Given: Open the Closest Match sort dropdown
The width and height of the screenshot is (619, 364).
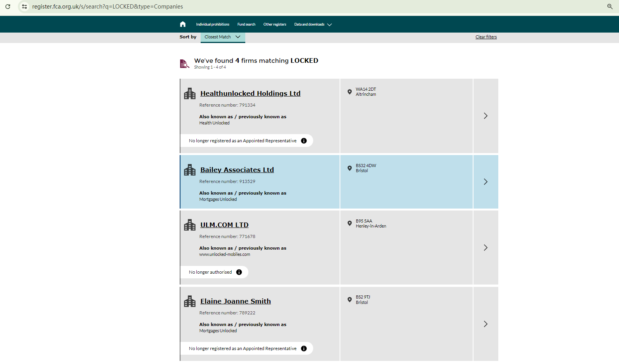Looking at the screenshot, I should coord(223,37).
